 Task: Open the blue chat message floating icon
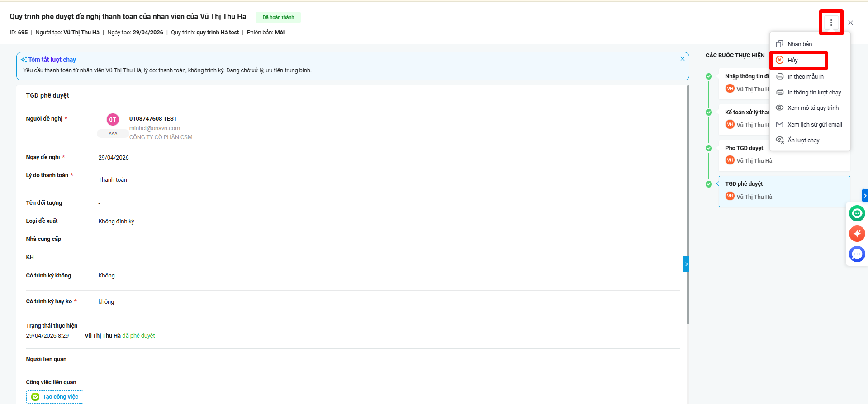pyautogui.click(x=857, y=254)
